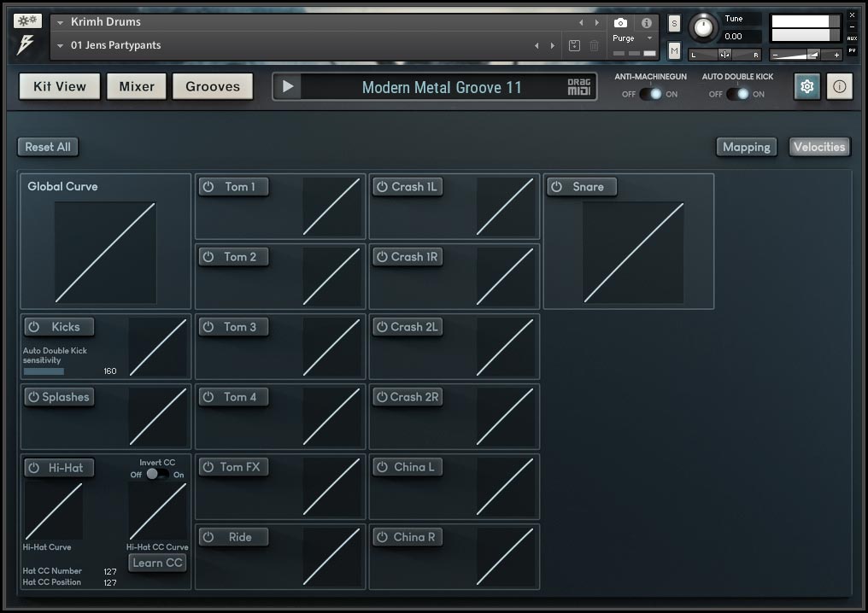
Task: Mute the instrument with M button
Action: pos(674,51)
